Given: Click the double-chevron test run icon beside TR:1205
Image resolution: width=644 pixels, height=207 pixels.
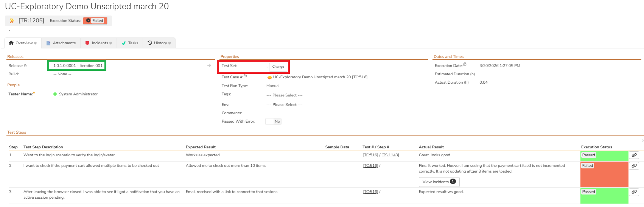Looking at the screenshot, I should 12,21.
